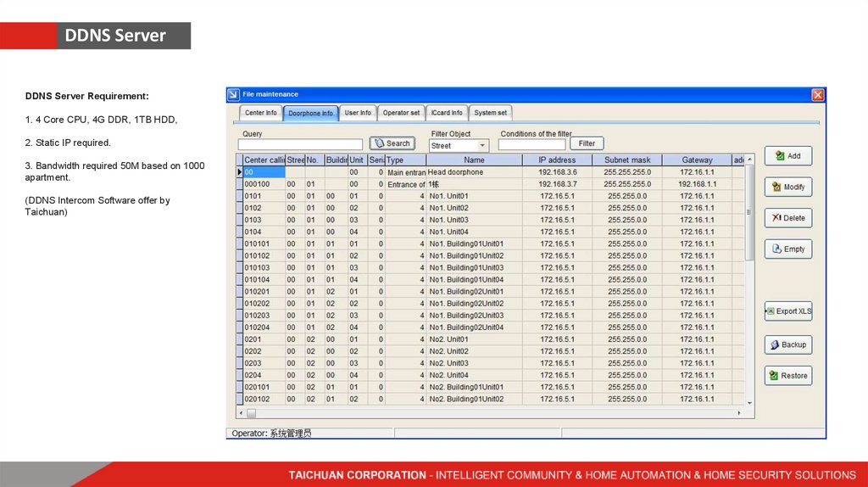This screenshot has width=868, height=487.
Task: Switch to the Center Info tab
Action: coord(260,113)
